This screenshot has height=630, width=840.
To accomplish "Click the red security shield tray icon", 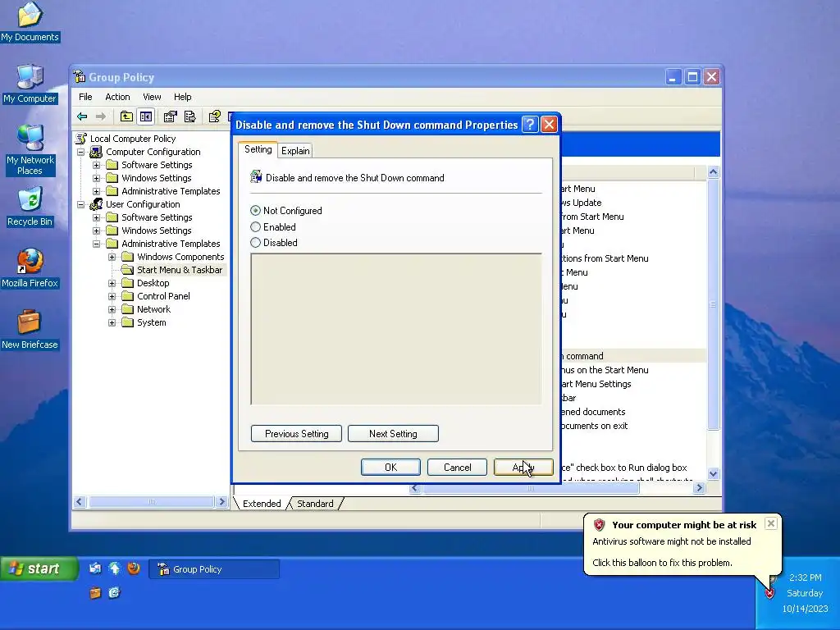I will click(x=769, y=593).
